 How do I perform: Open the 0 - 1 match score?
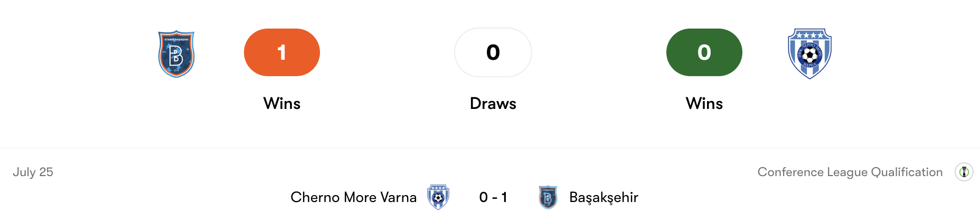pyautogui.click(x=493, y=197)
